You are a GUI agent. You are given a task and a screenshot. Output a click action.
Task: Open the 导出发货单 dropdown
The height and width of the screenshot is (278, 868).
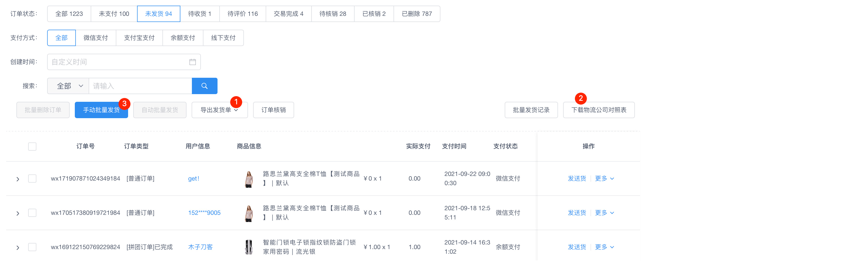[219, 110]
